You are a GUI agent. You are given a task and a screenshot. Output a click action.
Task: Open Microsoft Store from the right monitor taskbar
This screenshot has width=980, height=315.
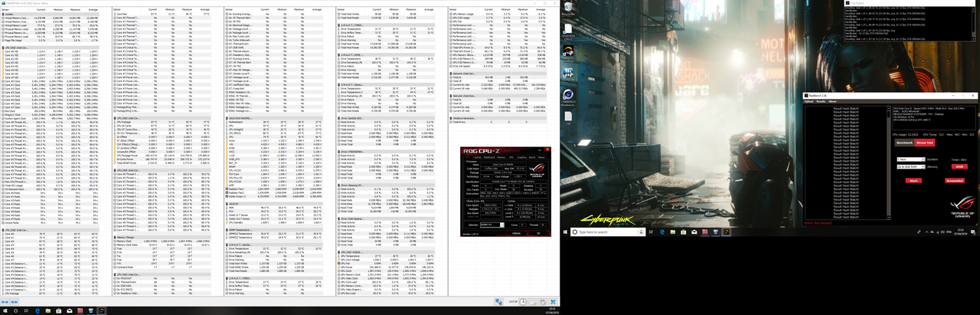[x=683, y=231]
